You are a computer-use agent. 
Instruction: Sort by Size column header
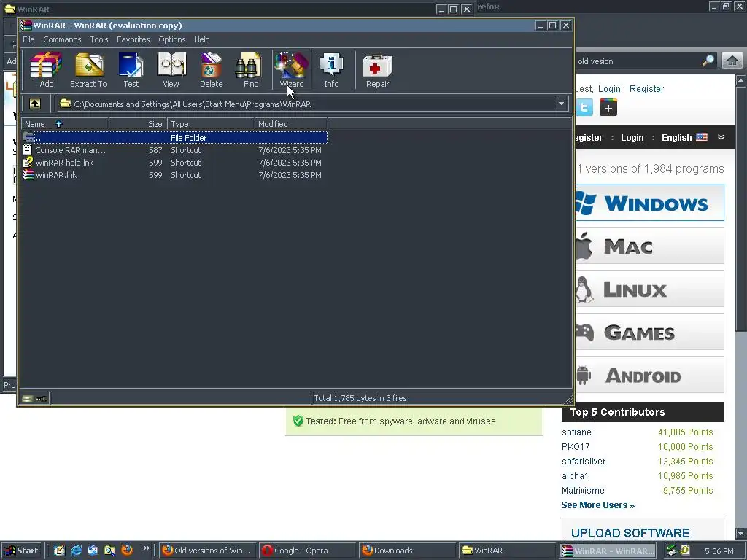(138, 124)
